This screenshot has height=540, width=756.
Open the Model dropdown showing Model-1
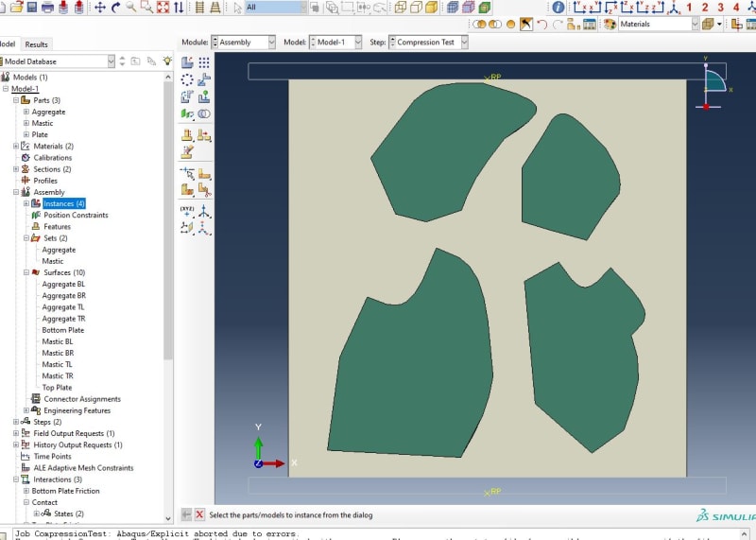(x=335, y=42)
